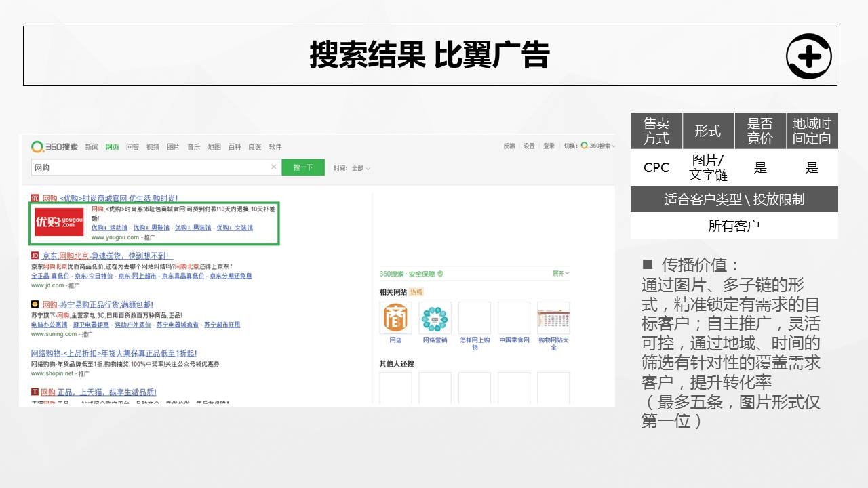Click the search input containing 网购
868x488 pixels.
coord(149,167)
